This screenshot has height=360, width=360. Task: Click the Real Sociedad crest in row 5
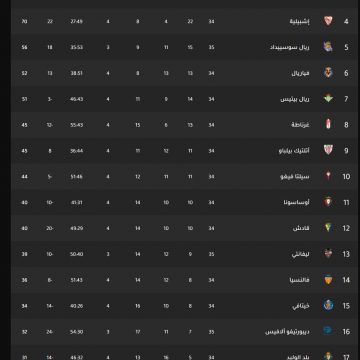click(328, 47)
